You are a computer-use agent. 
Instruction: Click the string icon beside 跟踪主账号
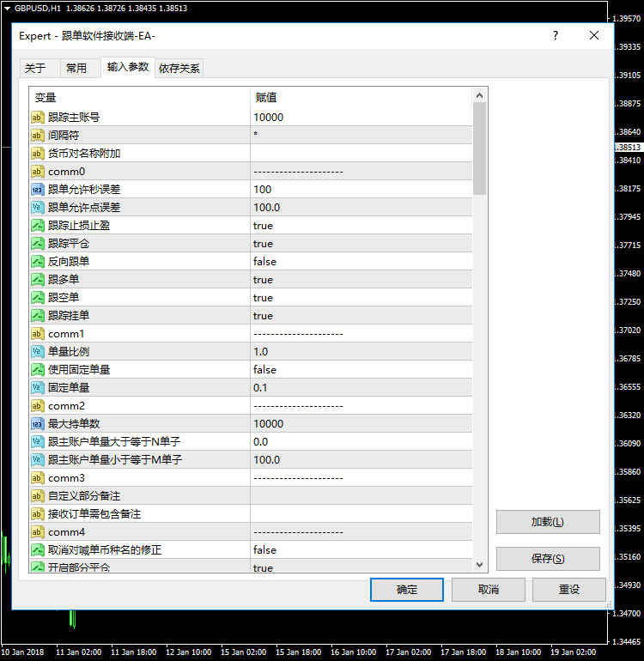(38, 118)
